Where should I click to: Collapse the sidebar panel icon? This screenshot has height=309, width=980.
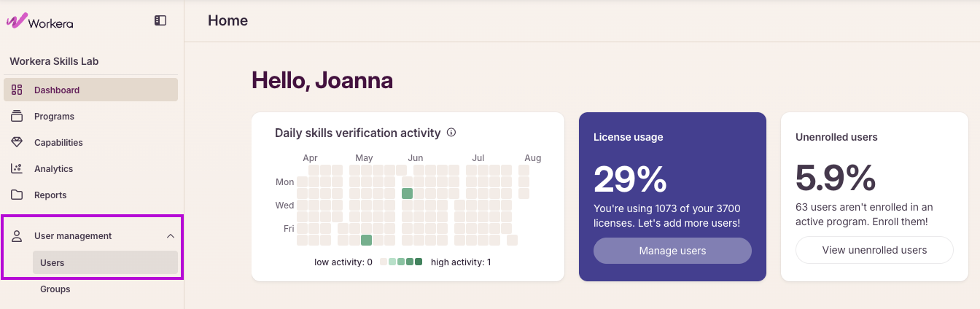(x=160, y=21)
